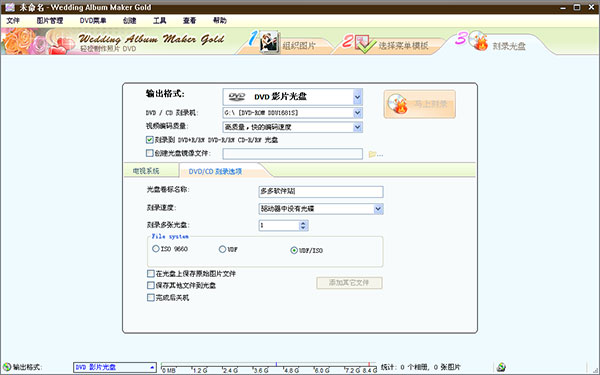Click status text 统计: 0 个相册, 0 张图片

pos(421,367)
